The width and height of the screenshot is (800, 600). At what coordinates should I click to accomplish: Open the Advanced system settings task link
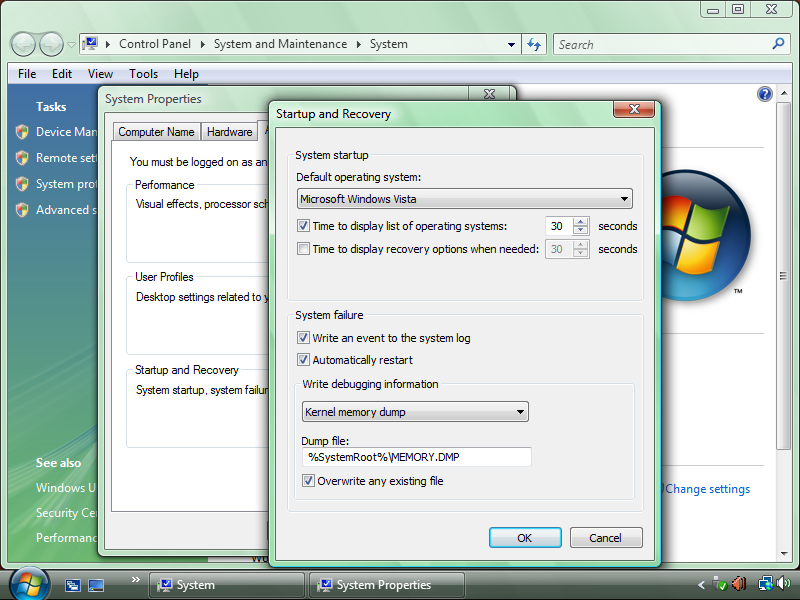coord(66,210)
